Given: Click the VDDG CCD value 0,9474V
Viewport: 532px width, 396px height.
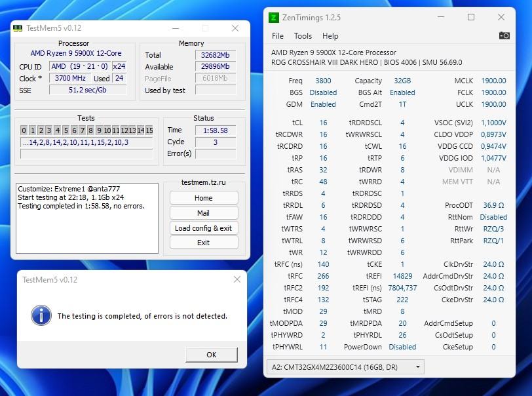Looking at the screenshot, I should [x=493, y=146].
